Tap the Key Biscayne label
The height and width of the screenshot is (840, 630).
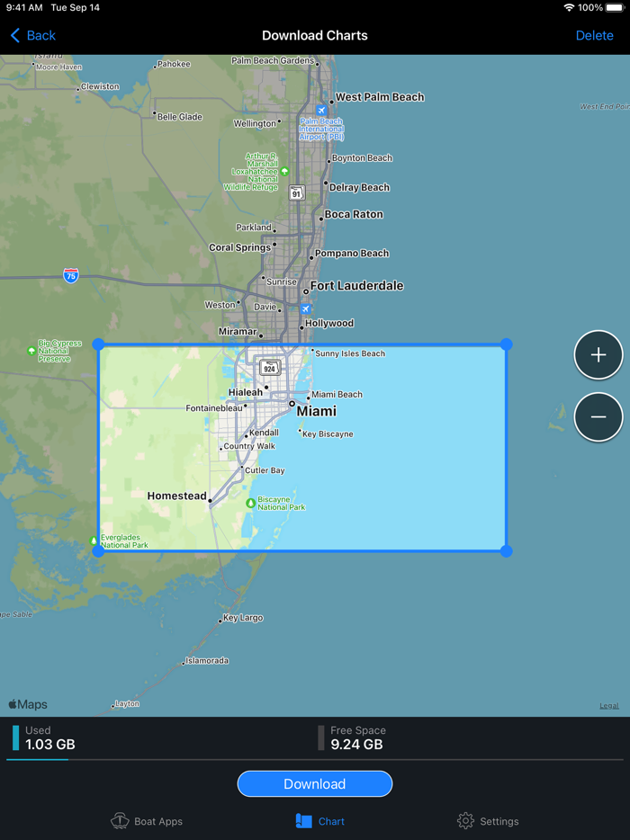coord(328,433)
